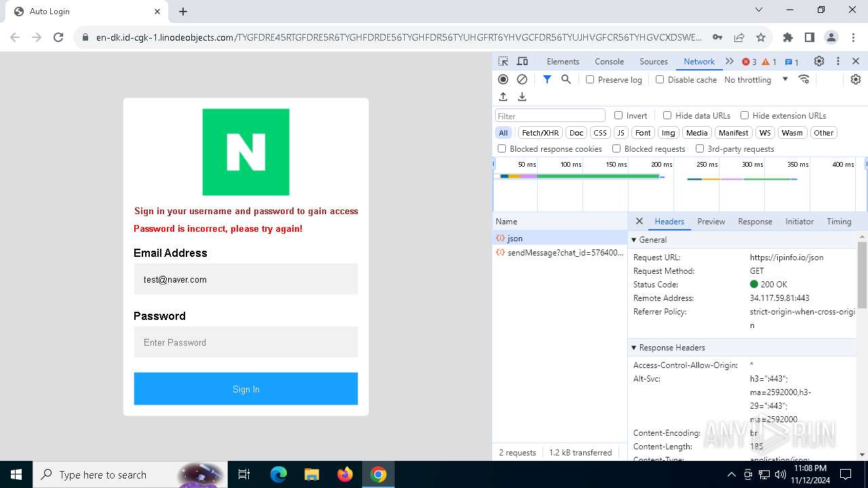Screen dimensions: 868x488
Task: Open Chrome extensions puzzle icon
Action: point(788,37)
